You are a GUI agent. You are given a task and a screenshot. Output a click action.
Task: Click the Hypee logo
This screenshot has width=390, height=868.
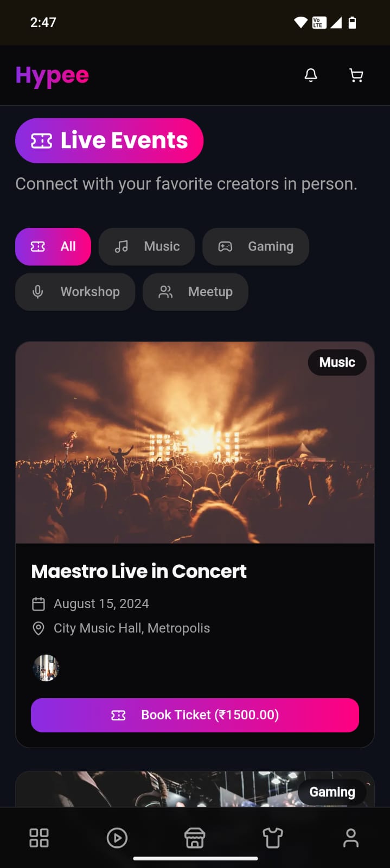coord(52,75)
